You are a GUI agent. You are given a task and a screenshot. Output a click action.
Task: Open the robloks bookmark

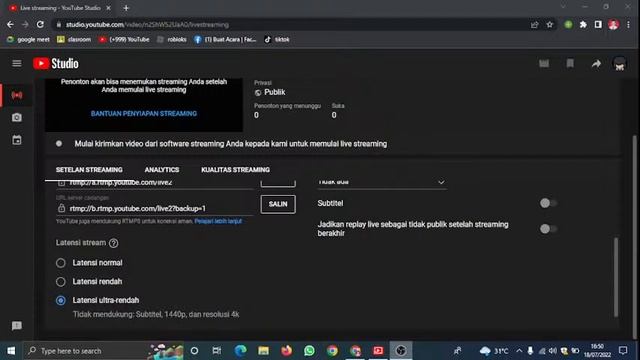click(x=172, y=40)
